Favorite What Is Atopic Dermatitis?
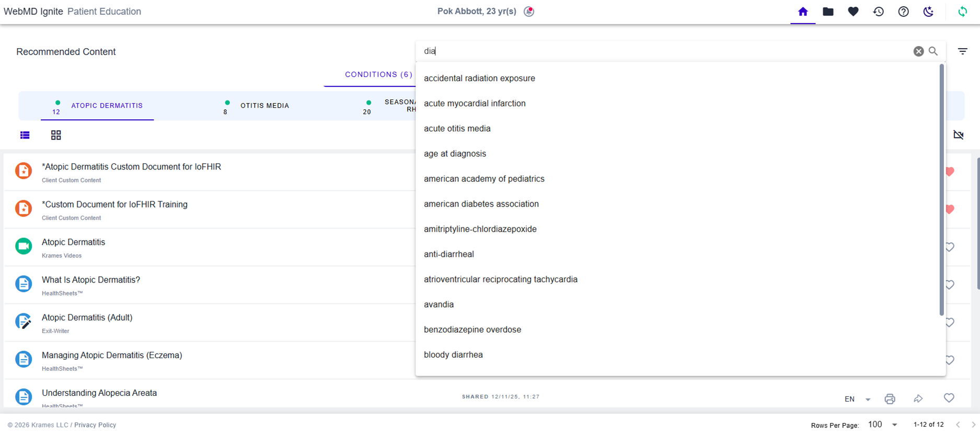980x433 pixels. (950, 284)
